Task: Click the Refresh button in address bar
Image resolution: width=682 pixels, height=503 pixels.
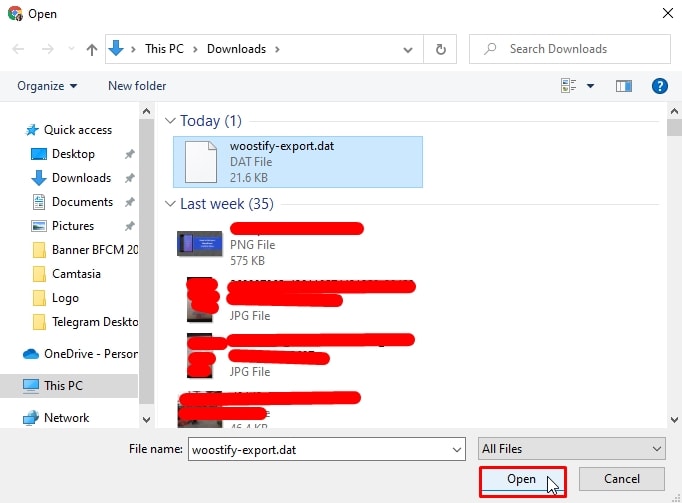Action: [x=440, y=49]
